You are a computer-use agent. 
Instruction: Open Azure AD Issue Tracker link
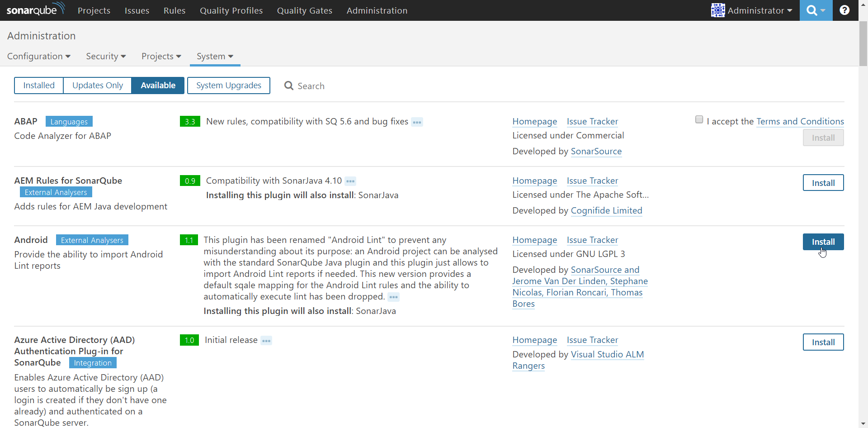point(592,340)
